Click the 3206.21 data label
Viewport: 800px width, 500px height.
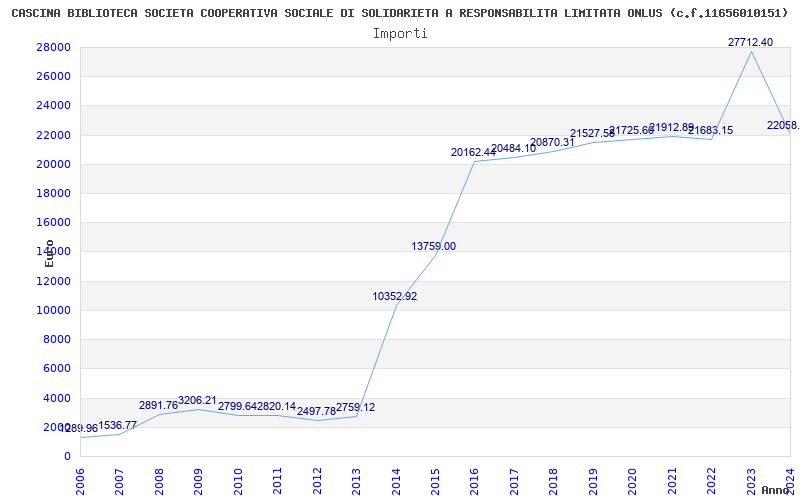coord(197,401)
